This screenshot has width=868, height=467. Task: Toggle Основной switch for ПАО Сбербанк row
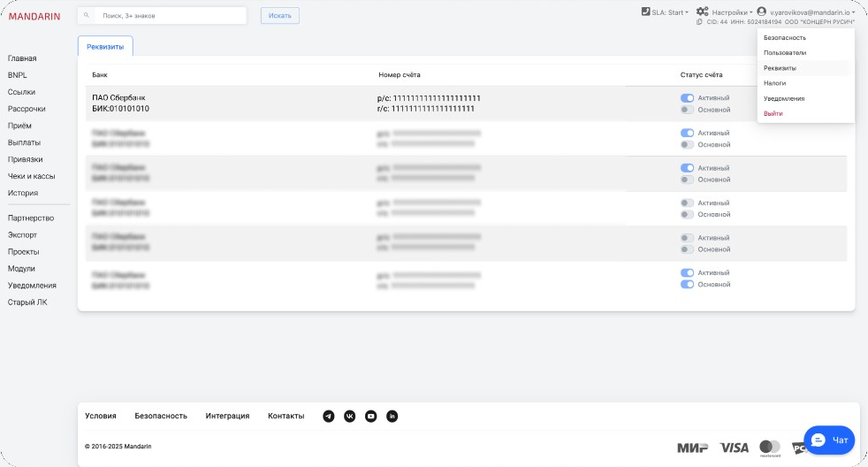pos(687,110)
